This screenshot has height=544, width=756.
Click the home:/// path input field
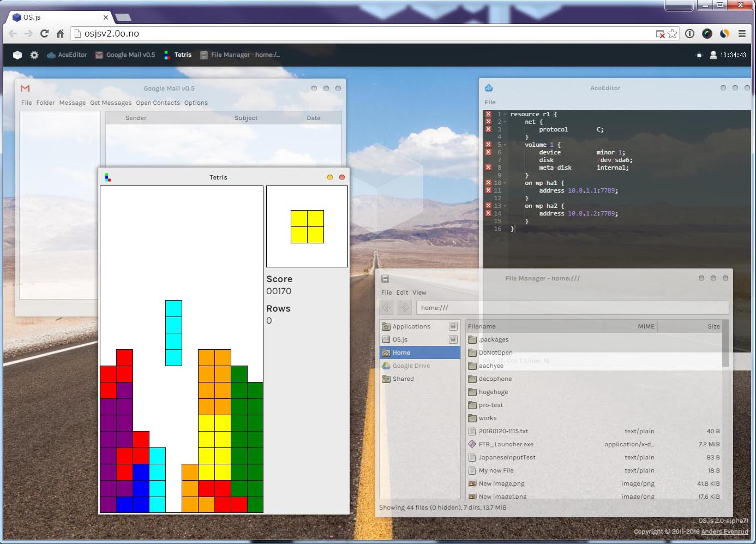572,308
